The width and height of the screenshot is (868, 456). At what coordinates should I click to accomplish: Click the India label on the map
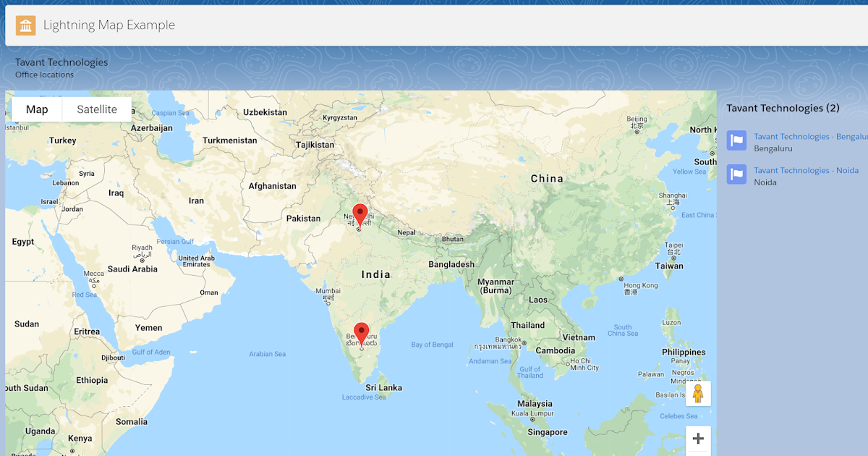(x=373, y=275)
